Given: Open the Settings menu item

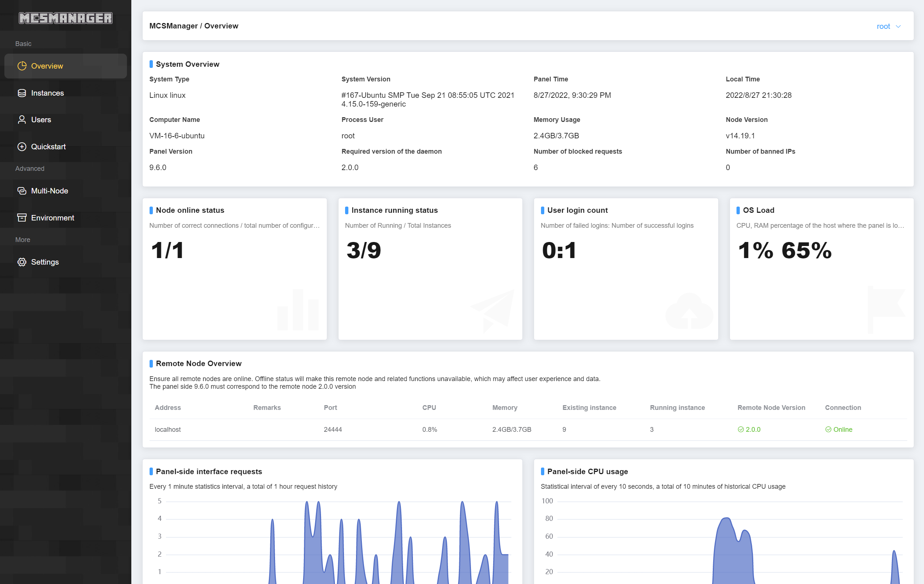Looking at the screenshot, I should click(66, 262).
